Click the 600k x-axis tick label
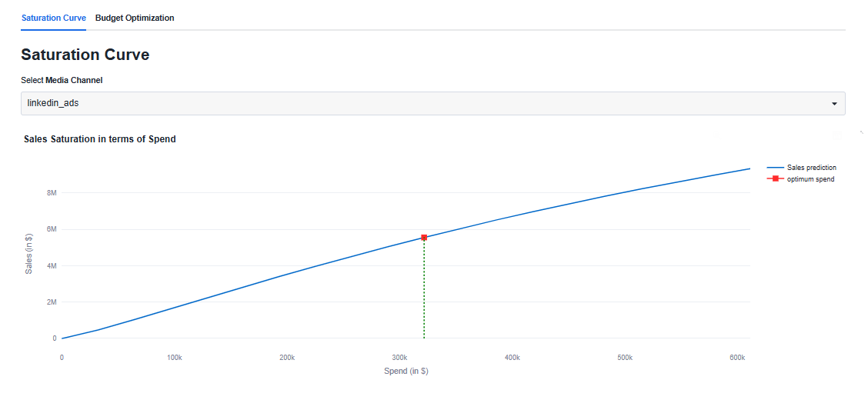The image size is (868, 400). point(737,358)
